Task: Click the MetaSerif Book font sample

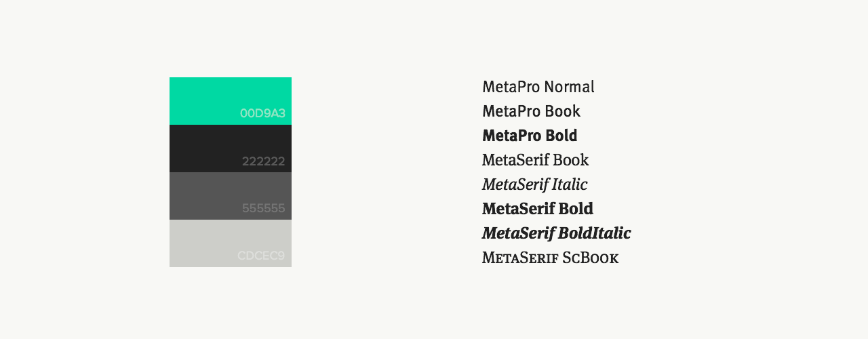Action: pyautogui.click(x=535, y=160)
